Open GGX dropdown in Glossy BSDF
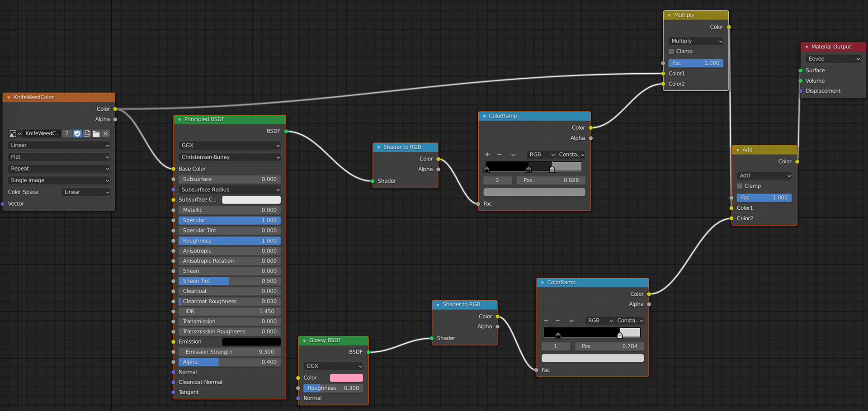This screenshot has width=868, height=411. click(334, 366)
